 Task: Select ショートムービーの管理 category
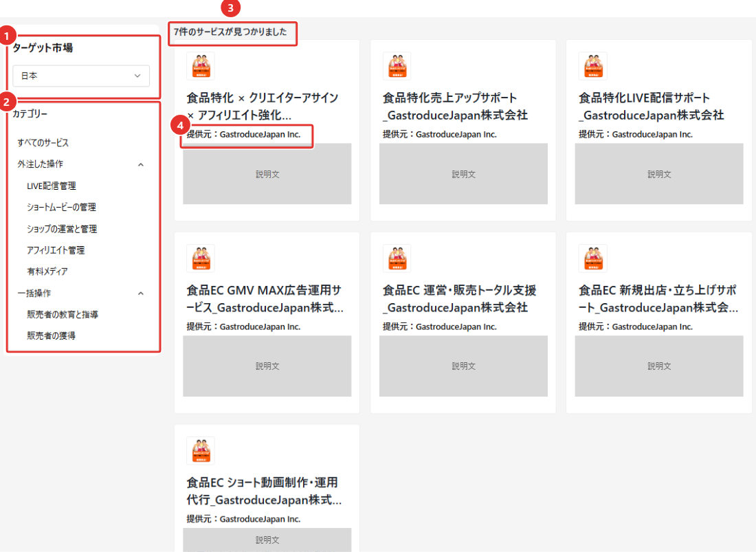[x=61, y=208]
